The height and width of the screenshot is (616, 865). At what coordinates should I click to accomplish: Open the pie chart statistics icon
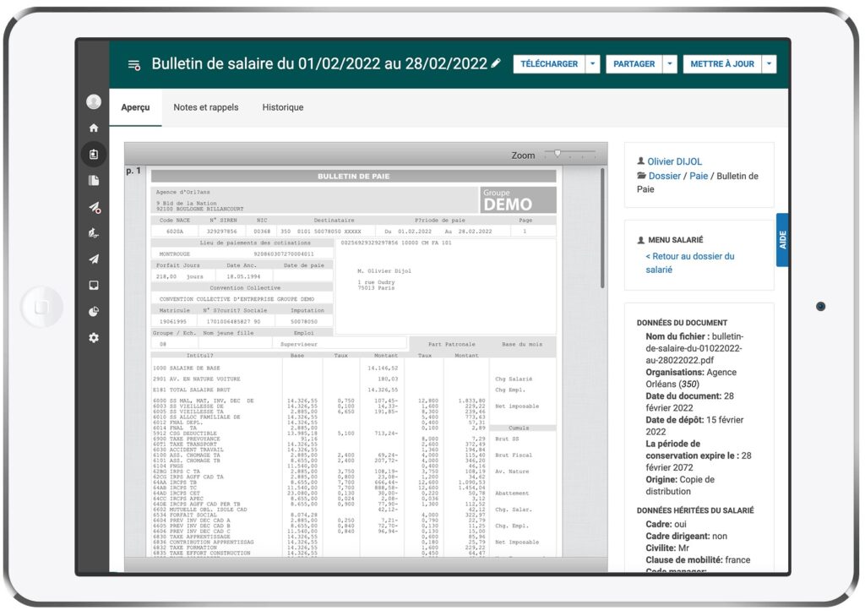pyautogui.click(x=94, y=312)
